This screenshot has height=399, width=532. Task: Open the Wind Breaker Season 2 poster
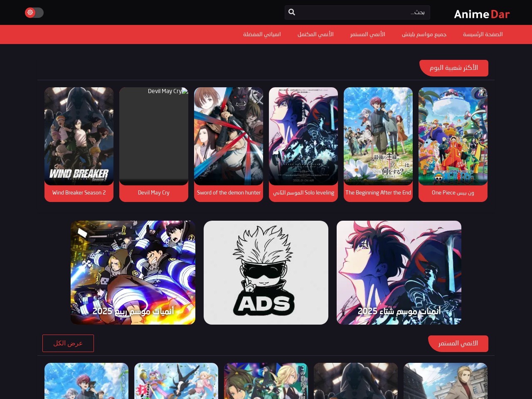[79, 136]
